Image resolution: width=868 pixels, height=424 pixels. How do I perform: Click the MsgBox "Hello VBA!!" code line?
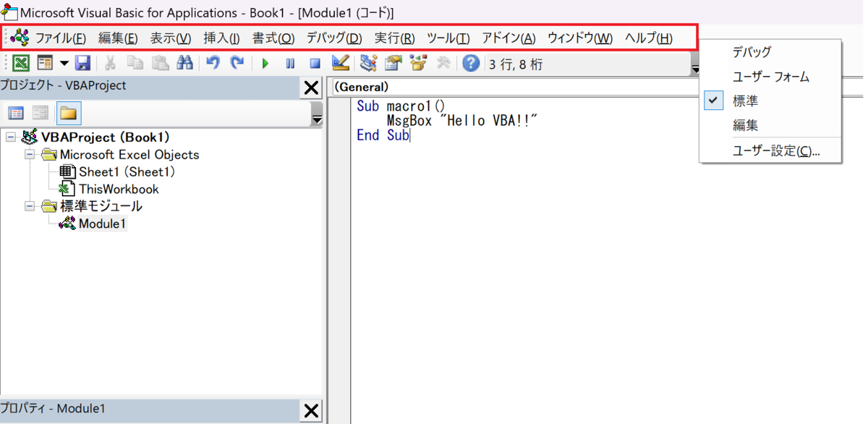(461, 121)
